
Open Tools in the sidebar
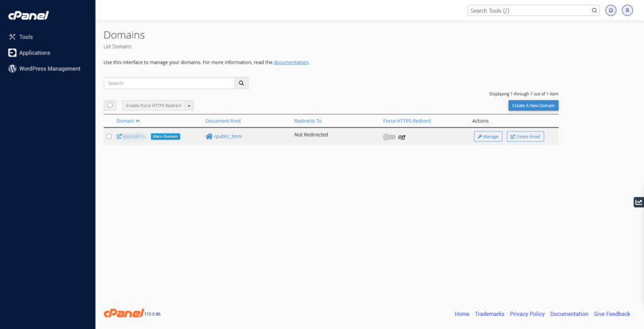coord(26,37)
